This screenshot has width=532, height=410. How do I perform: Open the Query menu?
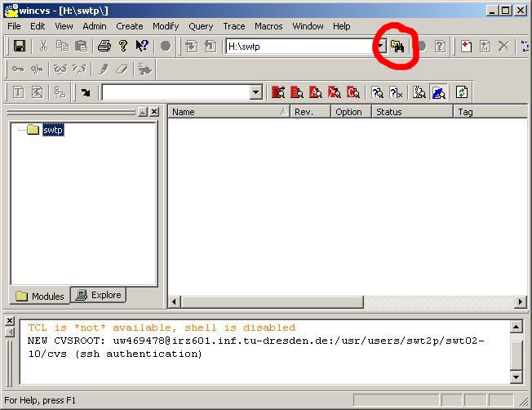point(201,26)
